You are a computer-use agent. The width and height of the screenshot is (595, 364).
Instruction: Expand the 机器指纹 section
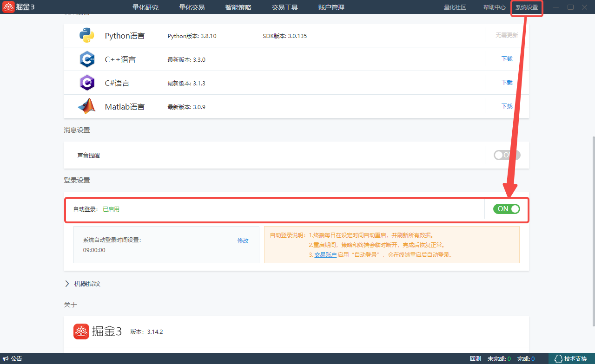coord(83,284)
